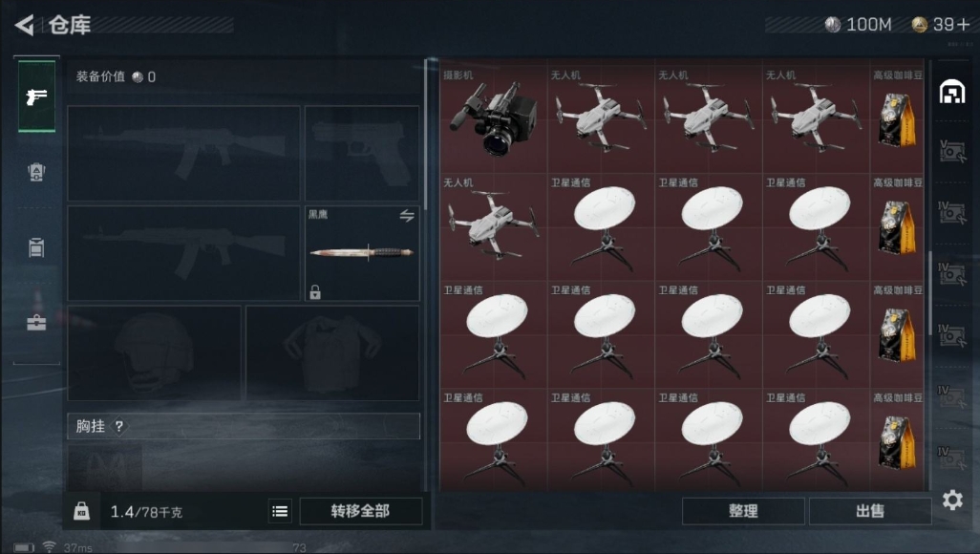This screenshot has height=554, width=980.
Task: Open the settings gear icon
Action: point(952,500)
